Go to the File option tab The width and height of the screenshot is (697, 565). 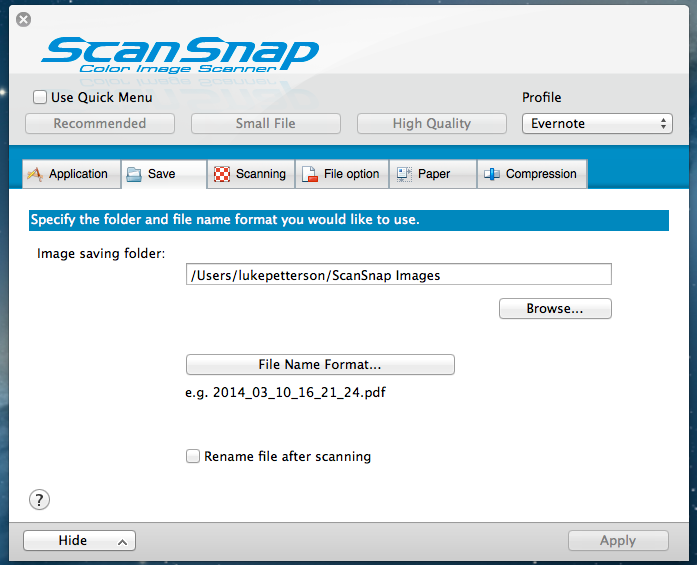tap(342, 174)
